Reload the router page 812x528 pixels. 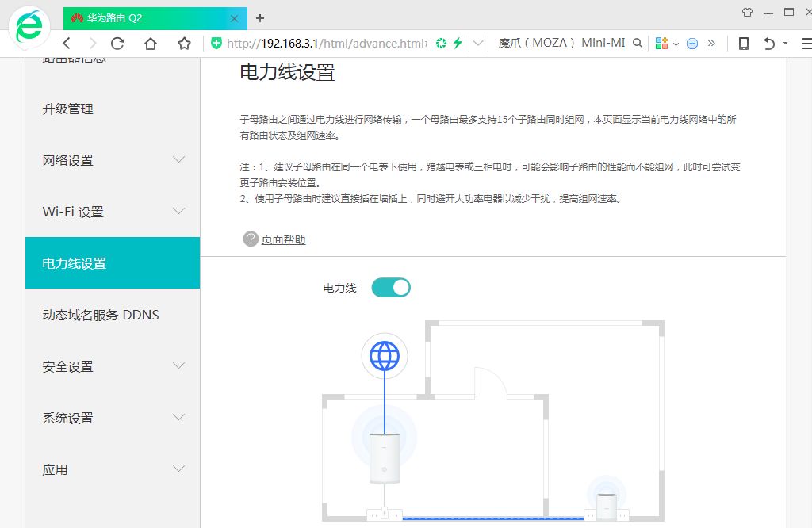pyautogui.click(x=117, y=44)
